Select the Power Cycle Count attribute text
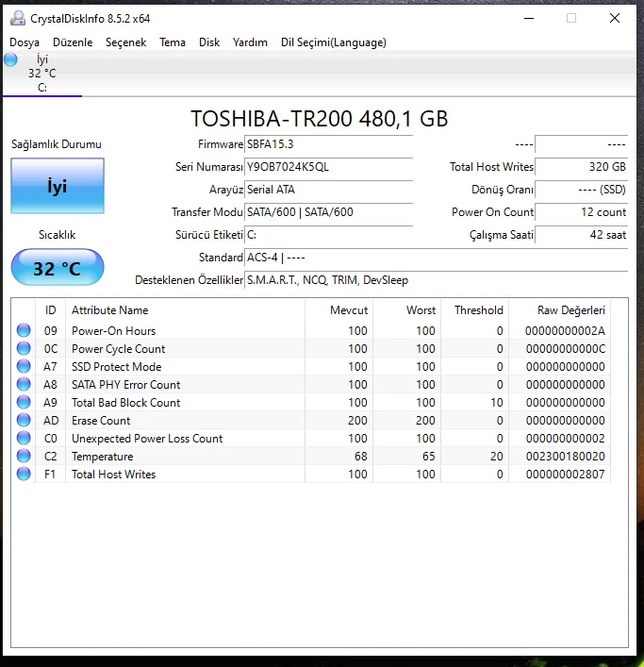 118,349
